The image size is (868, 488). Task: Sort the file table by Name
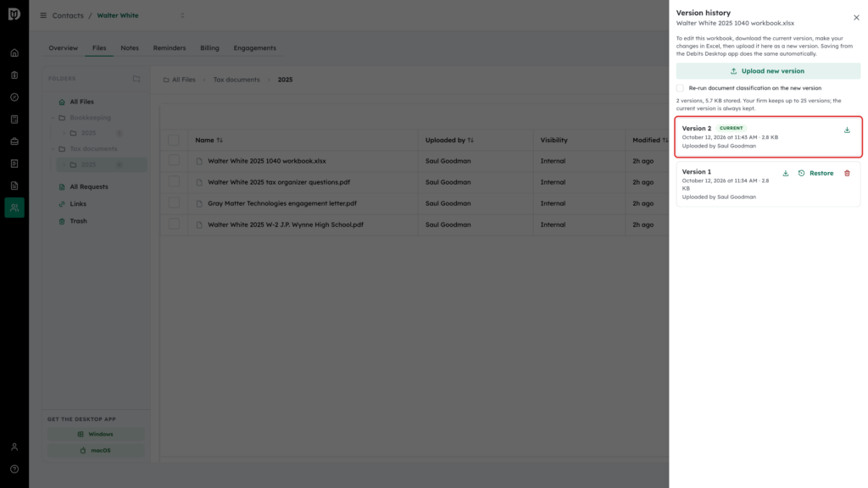[209, 141]
